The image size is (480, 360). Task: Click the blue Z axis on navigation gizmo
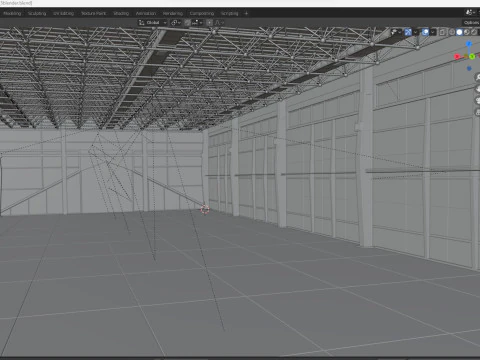[469, 44]
